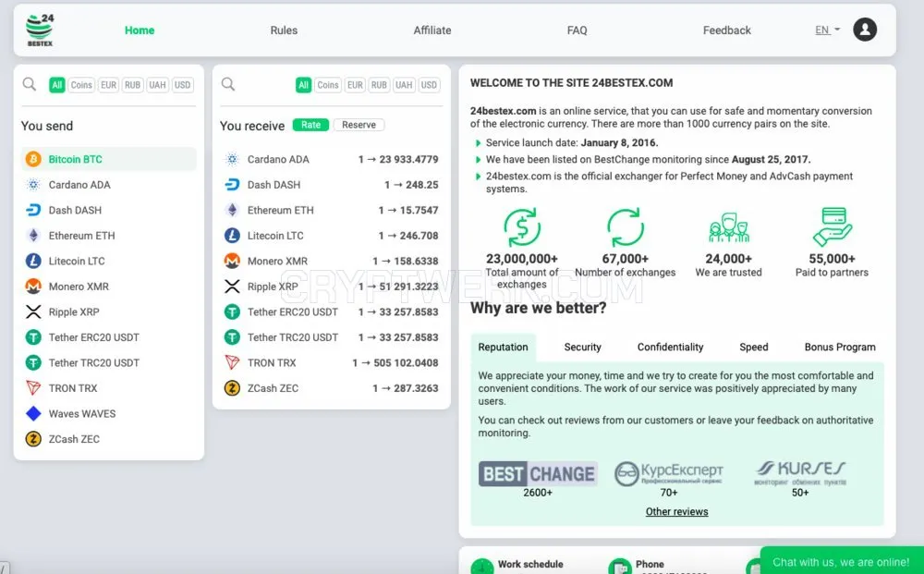The width and height of the screenshot is (924, 574).
Task: Select Waves WAVES as send currency
Action: tap(109, 414)
